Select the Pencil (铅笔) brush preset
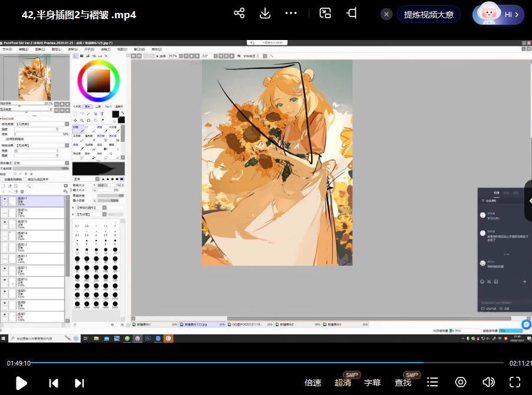This screenshot has width=532, height=395. (x=78, y=131)
